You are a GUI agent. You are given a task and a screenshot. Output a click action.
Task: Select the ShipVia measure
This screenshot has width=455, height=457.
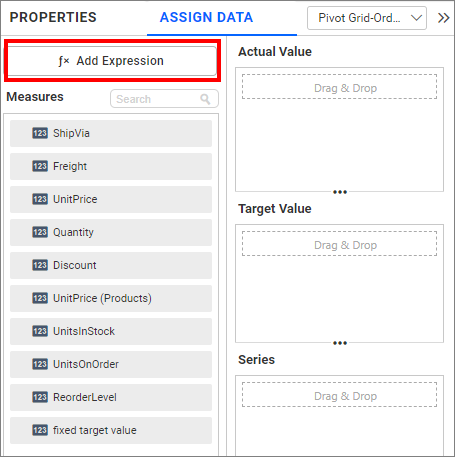(111, 133)
